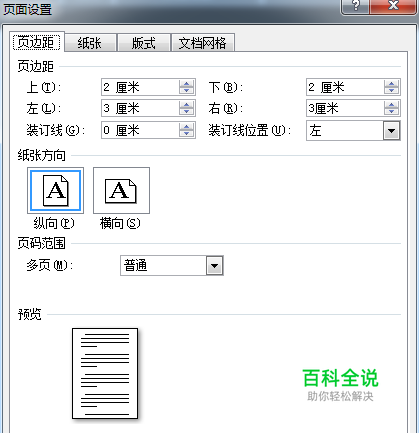The height and width of the screenshot is (433, 419).
Task: Decrease the 左 left margin value
Action: pos(186,112)
